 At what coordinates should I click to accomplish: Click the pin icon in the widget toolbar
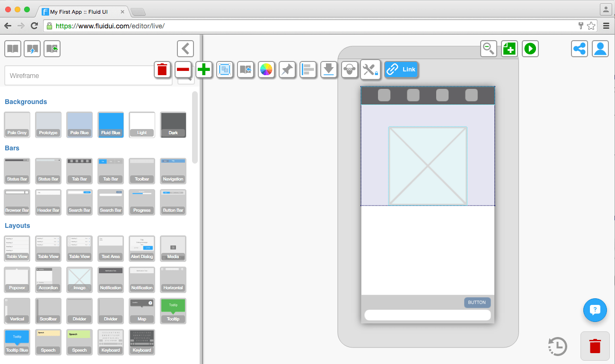pos(287,69)
